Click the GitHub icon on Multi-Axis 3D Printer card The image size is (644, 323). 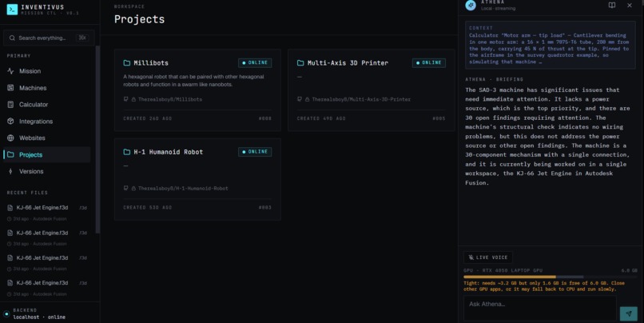(x=300, y=99)
